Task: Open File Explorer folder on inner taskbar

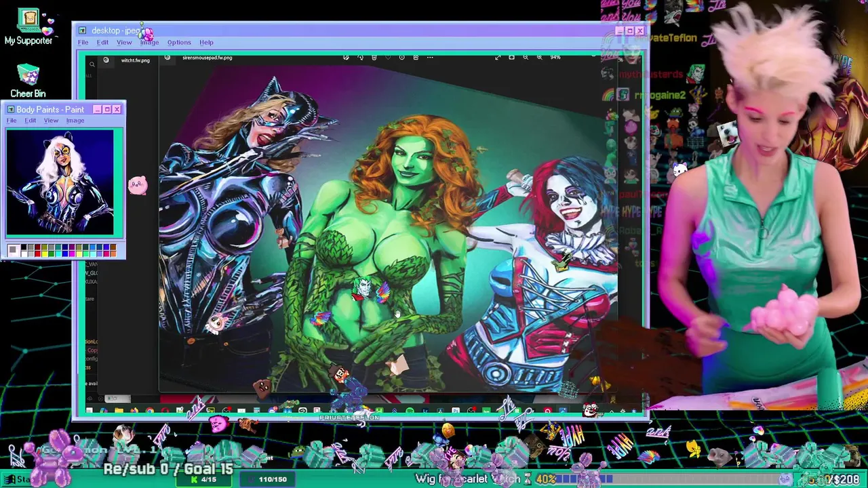Action: tap(119, 411)
